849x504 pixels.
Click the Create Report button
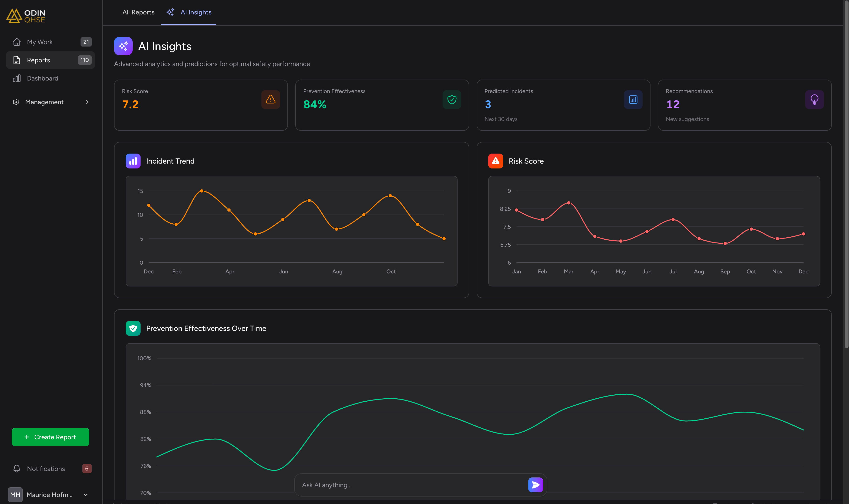click(50, 437)
